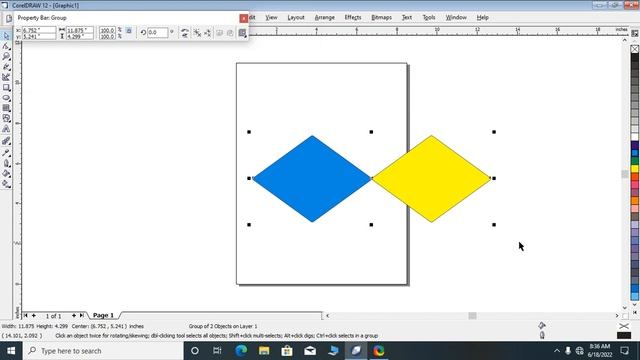Select the Outline tool
The image size is (640, 360).
(x=6, y=163)
